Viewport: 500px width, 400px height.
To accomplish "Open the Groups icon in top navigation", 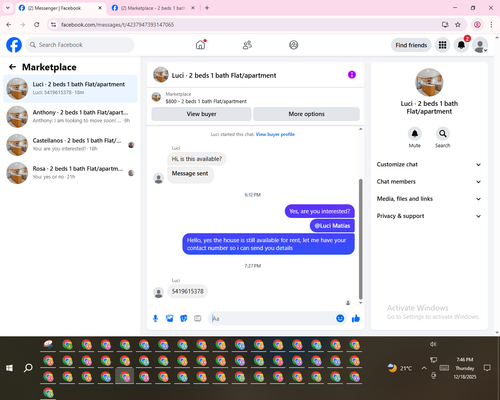I will coord(294,45).
